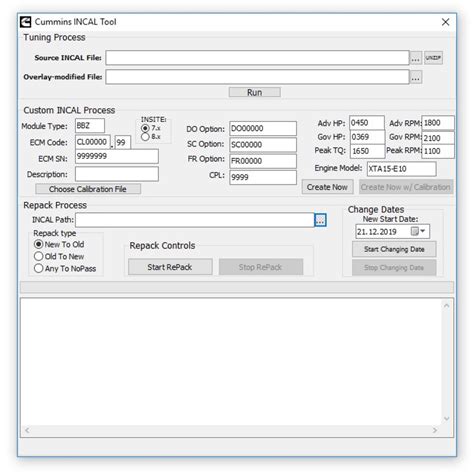Click the Run button
Viewport: 474px width, 474px height.
(x=255, y=92)
